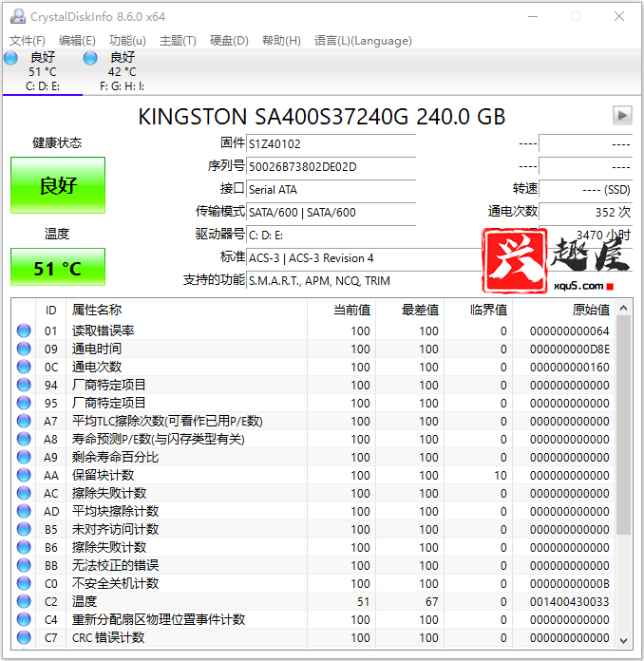
Task: Click status orb for C7 CRC 错误计数
Action: click(24, 637)
